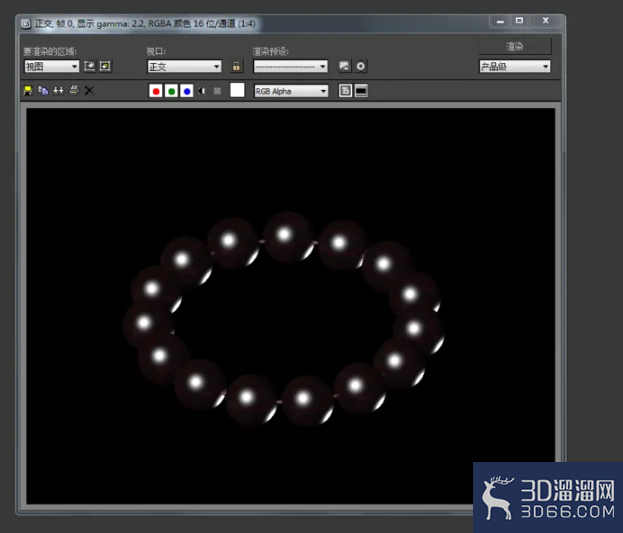Minimize the rendered frame window
The height and width of the screenshot is (533, 623).
pos(501,21)
